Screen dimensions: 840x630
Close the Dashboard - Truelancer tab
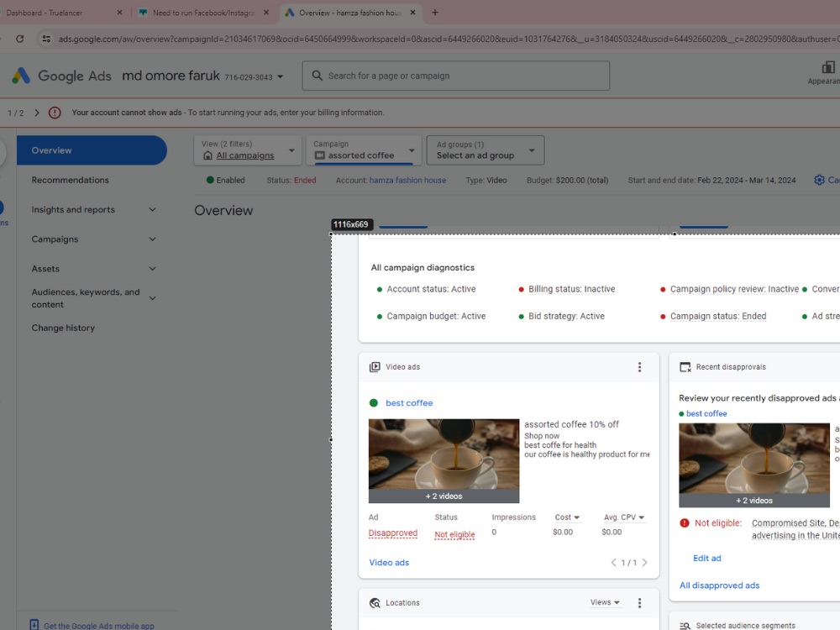tap(119, 13)
